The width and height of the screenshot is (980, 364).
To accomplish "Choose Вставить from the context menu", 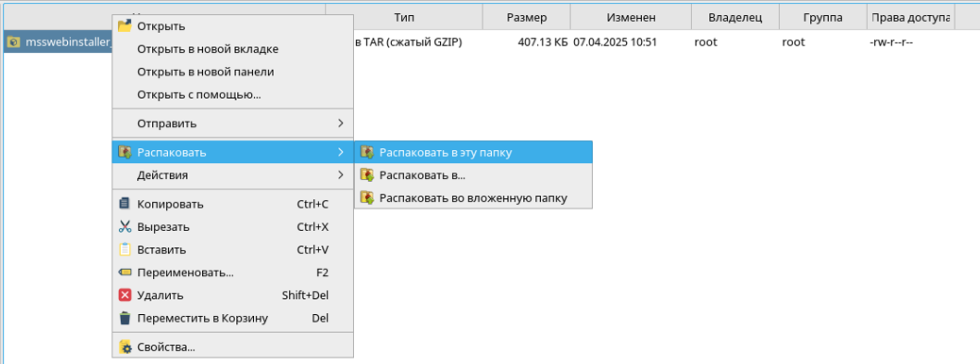I will [232, 250].
